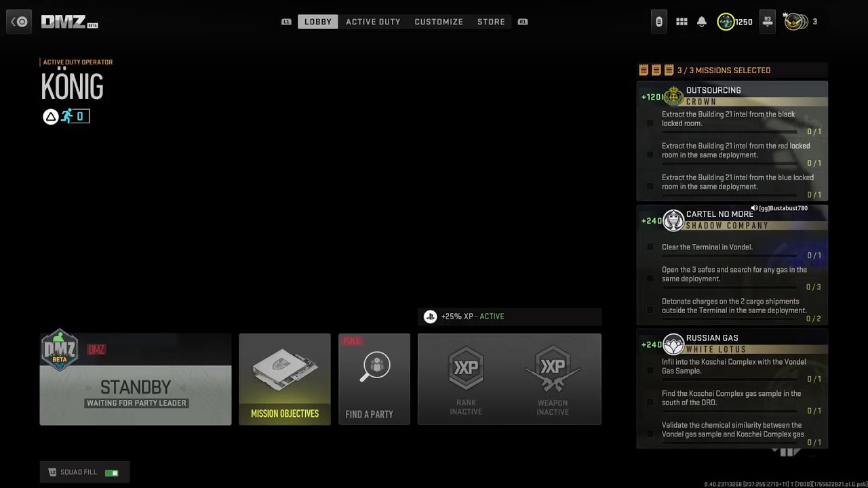Viewport: 868px width, 488px height.
Task: Toggle the Squad Fill switch
Action: point(111,472)
